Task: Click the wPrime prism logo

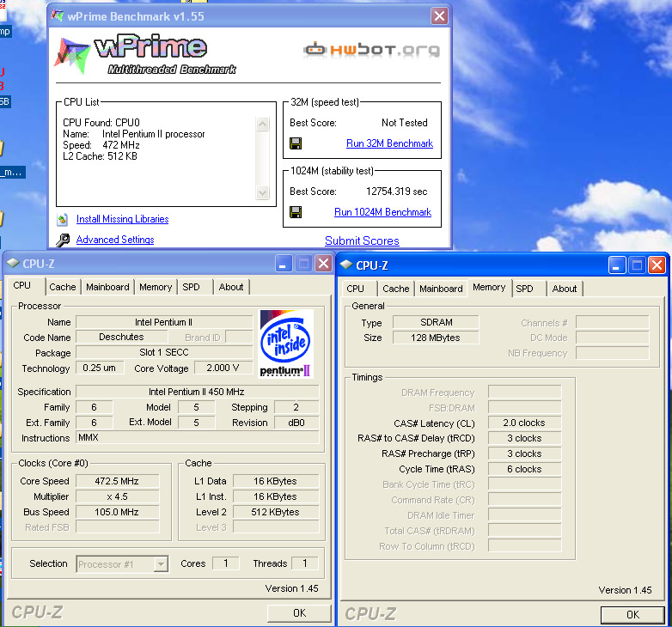Action: point(72,55)
